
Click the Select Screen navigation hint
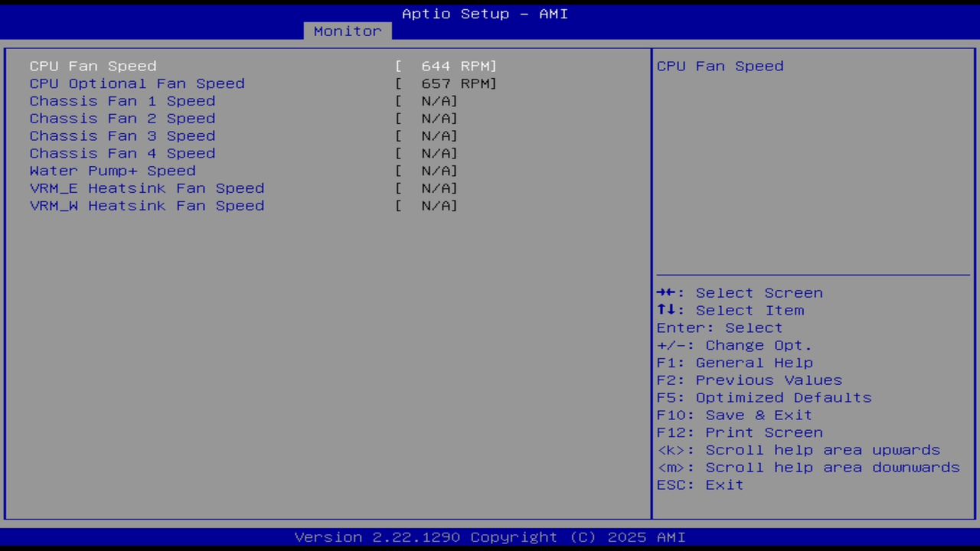click(740, 292)
